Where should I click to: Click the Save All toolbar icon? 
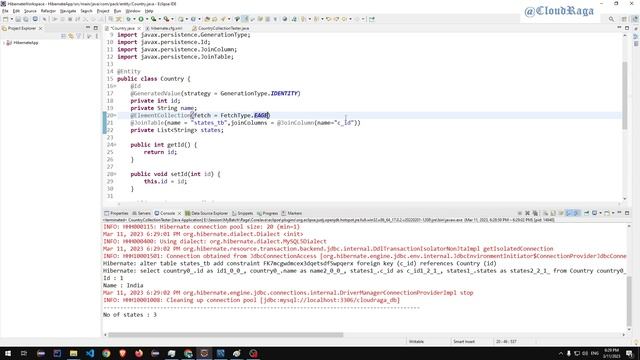pos(26,19)
